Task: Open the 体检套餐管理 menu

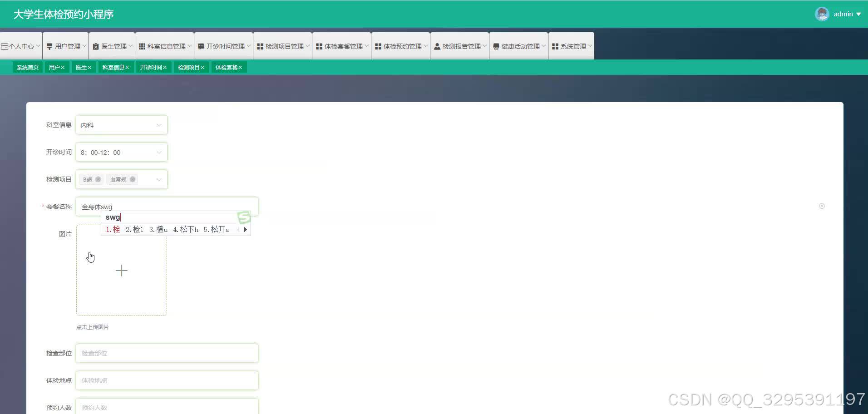Action: tap(342, 46)
